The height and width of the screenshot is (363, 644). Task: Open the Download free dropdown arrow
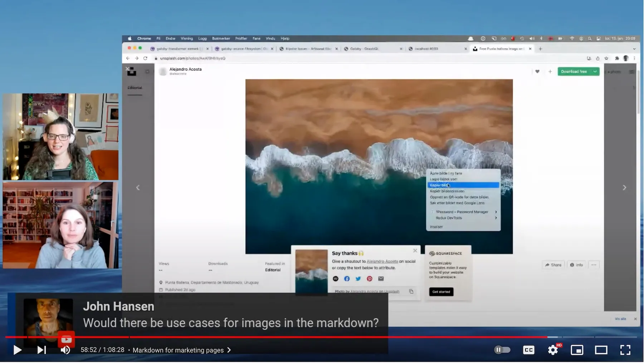point(595,72)
